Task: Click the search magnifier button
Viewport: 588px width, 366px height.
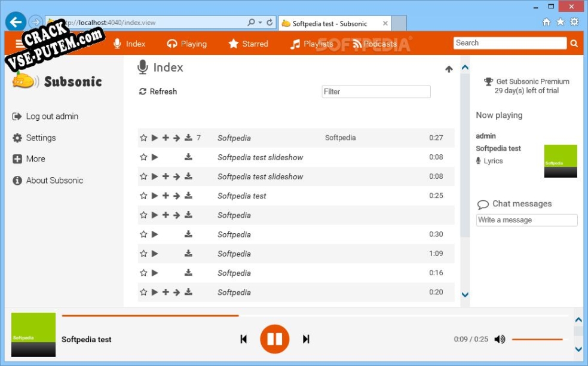Action: pos(574,43)
